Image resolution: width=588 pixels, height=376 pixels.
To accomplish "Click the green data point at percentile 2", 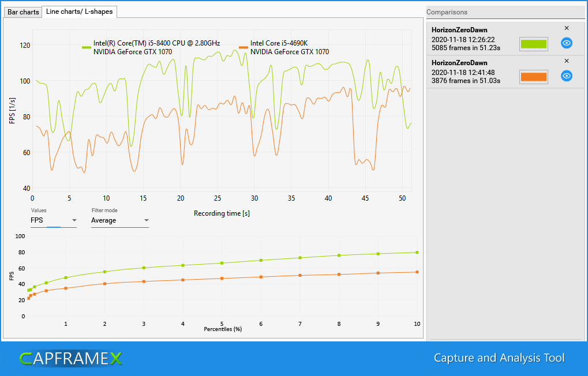I will point(104,272).
